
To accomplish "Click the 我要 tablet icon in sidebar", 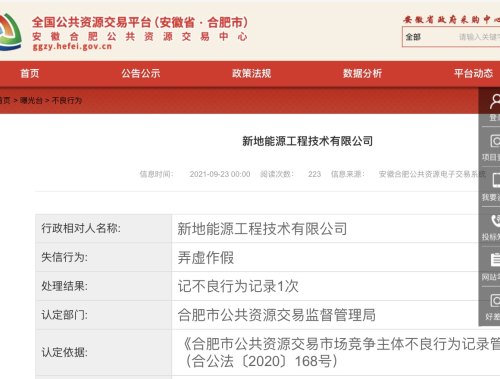I will (x=496, y=180).
